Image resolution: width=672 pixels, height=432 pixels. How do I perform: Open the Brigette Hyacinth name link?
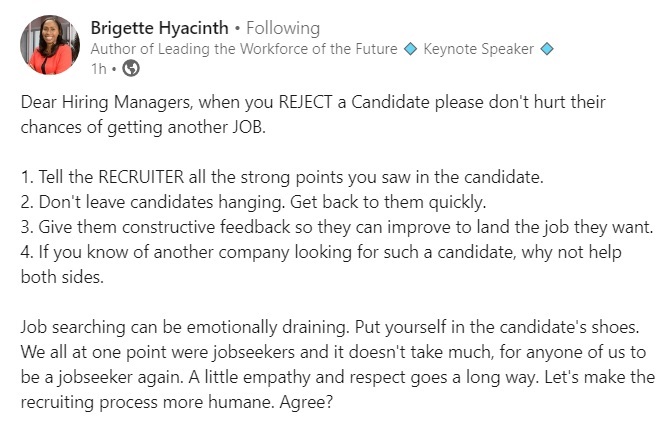point(160,27)
